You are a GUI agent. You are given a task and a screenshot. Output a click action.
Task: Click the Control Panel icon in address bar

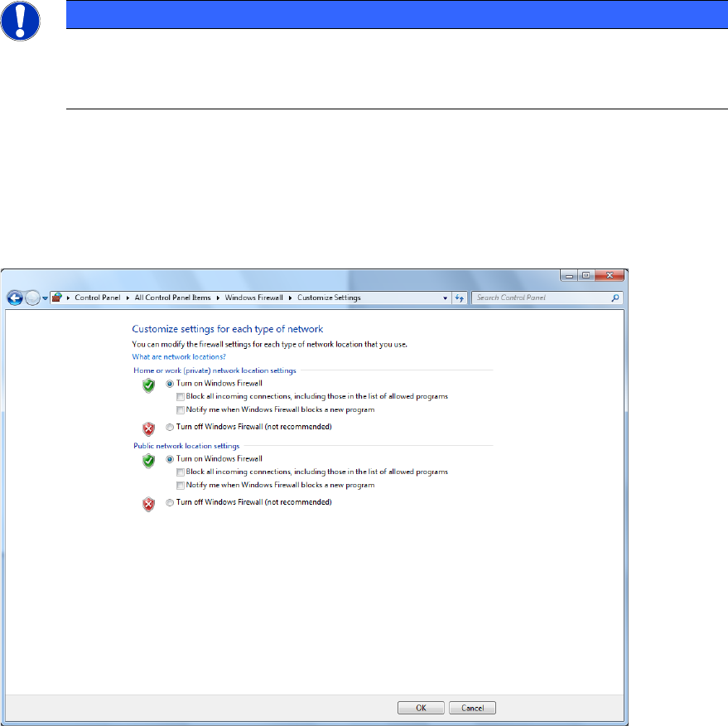(57, 298)
